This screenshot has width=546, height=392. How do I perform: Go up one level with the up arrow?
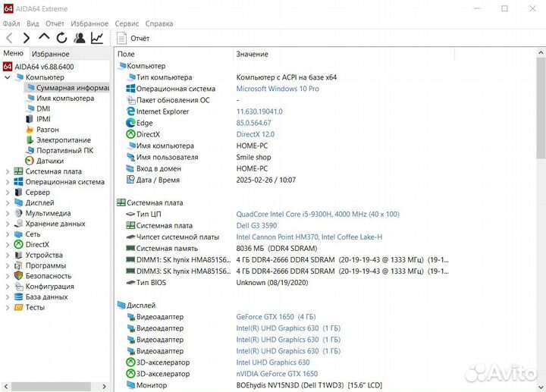coord(44,37)
